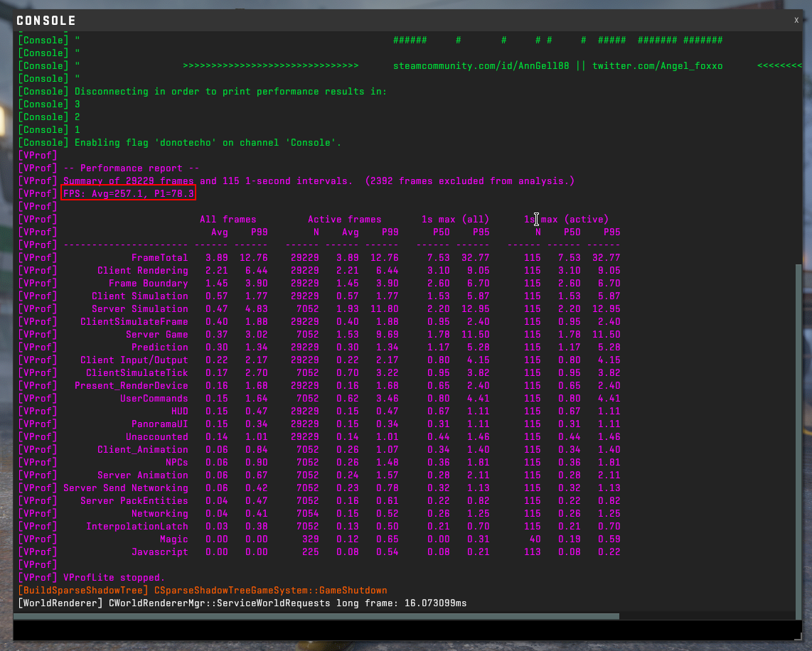Click the FrameTotal row label
The height and width of the screenshot is (651, 812).
click(159, 258)
